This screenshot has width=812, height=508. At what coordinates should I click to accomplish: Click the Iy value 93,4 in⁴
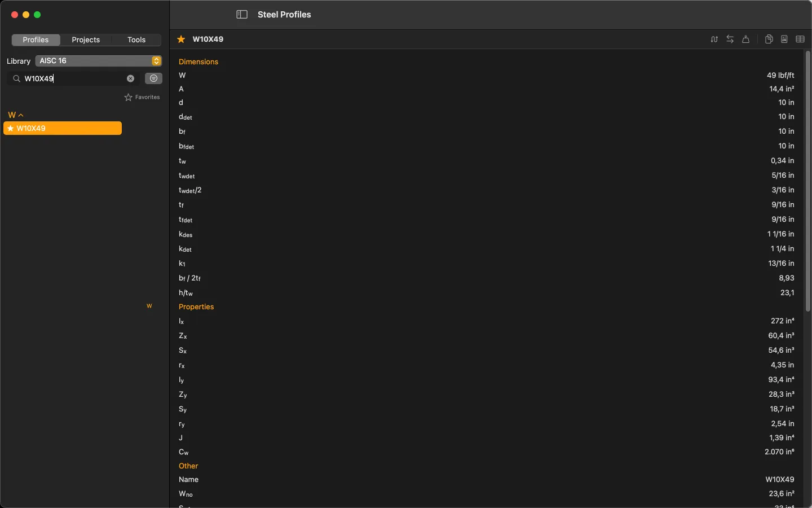[x=782, y=379]
